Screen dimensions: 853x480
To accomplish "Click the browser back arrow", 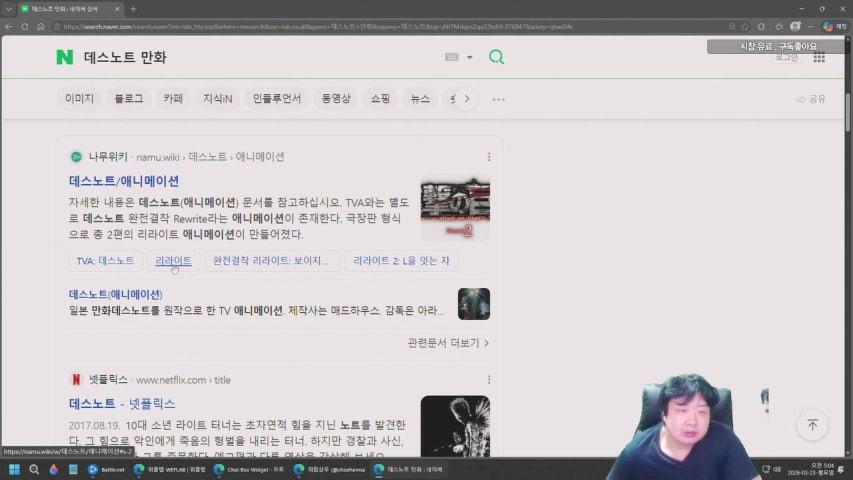I will click(x=9, y=26).
